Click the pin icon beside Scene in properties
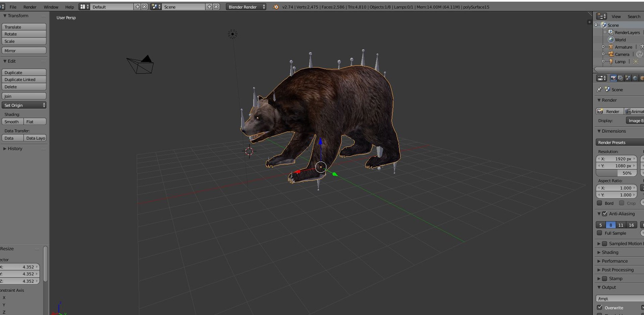Viewport: 644px width, 315px height. [599, 90]
